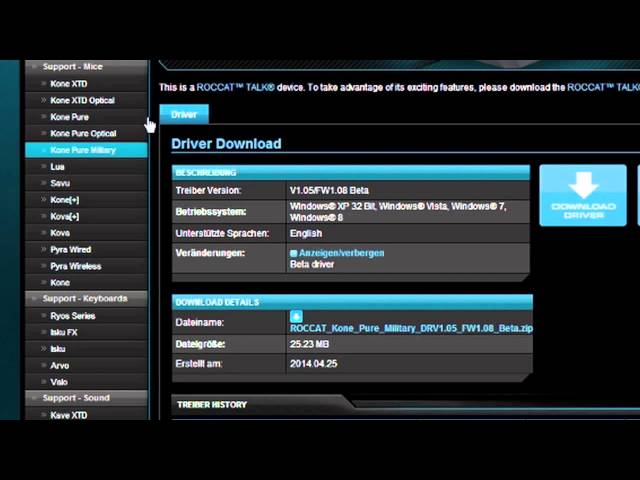This screenshot has width=640, height=480.
Task: Click the file download icon above the zip filename
Action: 296,316
